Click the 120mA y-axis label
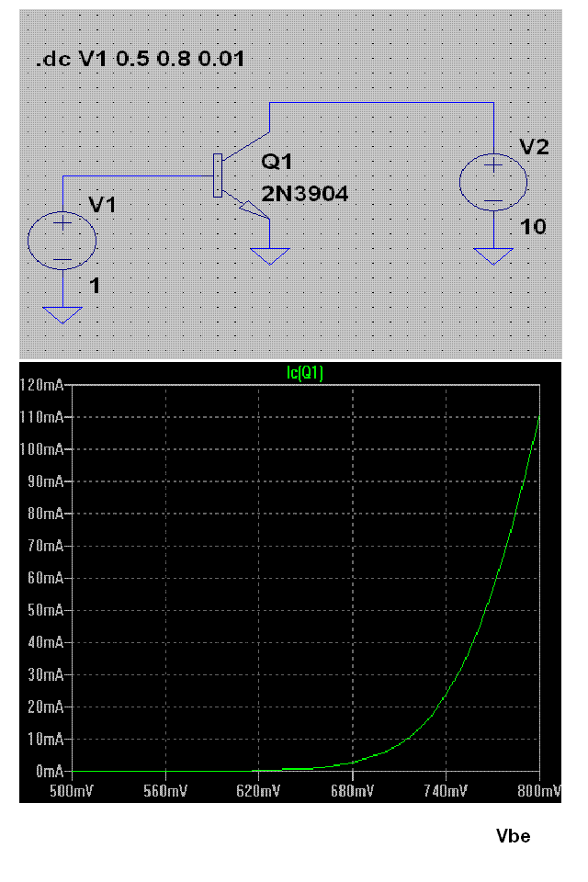The image size is (588, 882). [42, 385]
